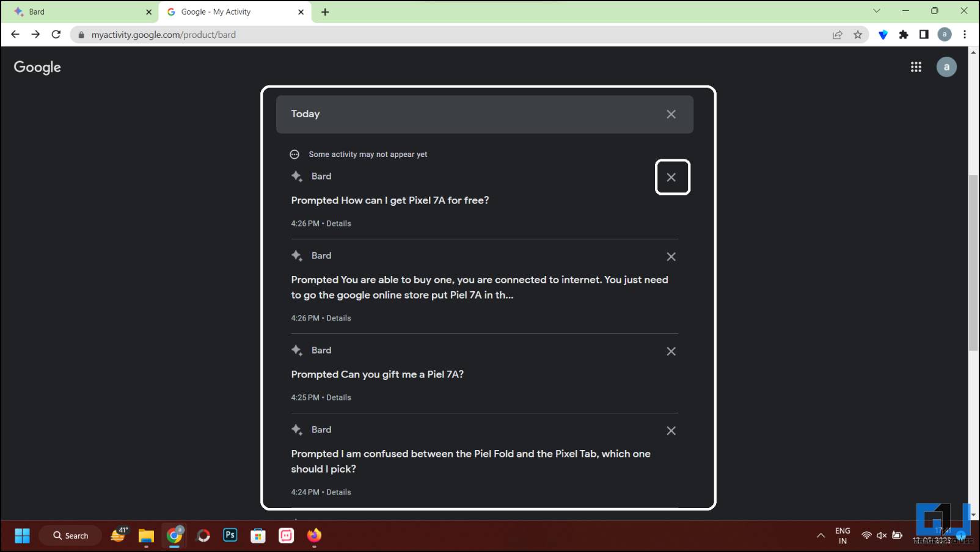Click the Bard sparkle icon above 'You are able to buy one'

(297, 256)
